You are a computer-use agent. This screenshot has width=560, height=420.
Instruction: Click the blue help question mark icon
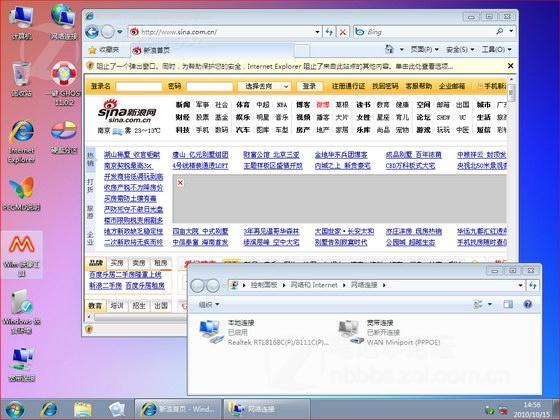[528, 304]
